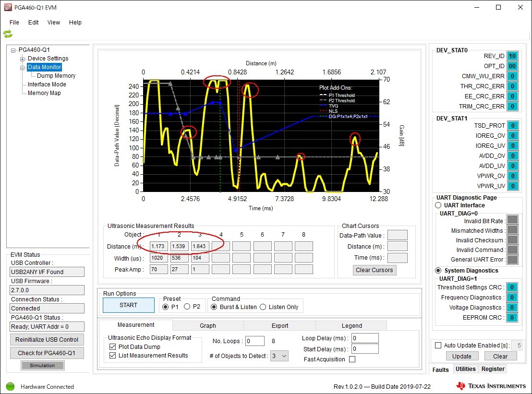Screen dimensions: 532x394
Task: Select the Data Monitor tree item
Action: [45, 67]
